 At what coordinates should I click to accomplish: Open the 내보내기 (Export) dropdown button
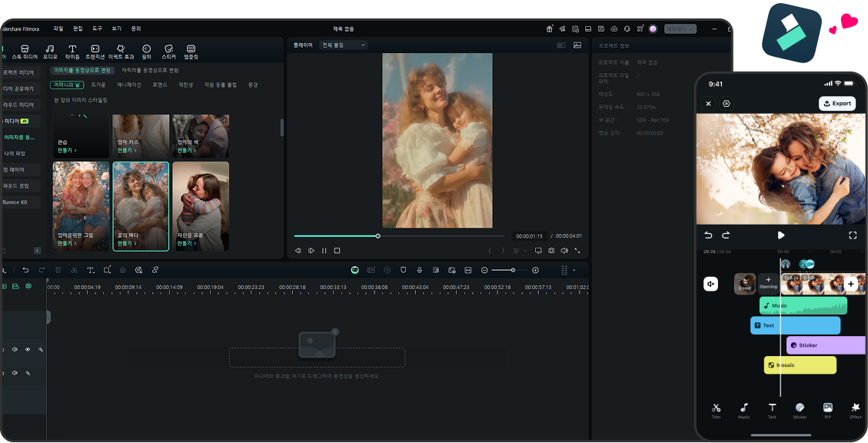[680, 28]
